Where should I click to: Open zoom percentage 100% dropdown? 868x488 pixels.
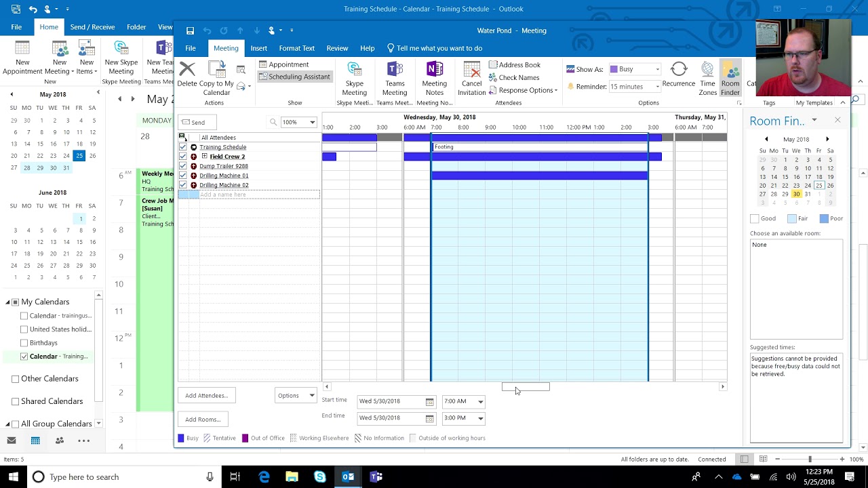coord(312,123)
